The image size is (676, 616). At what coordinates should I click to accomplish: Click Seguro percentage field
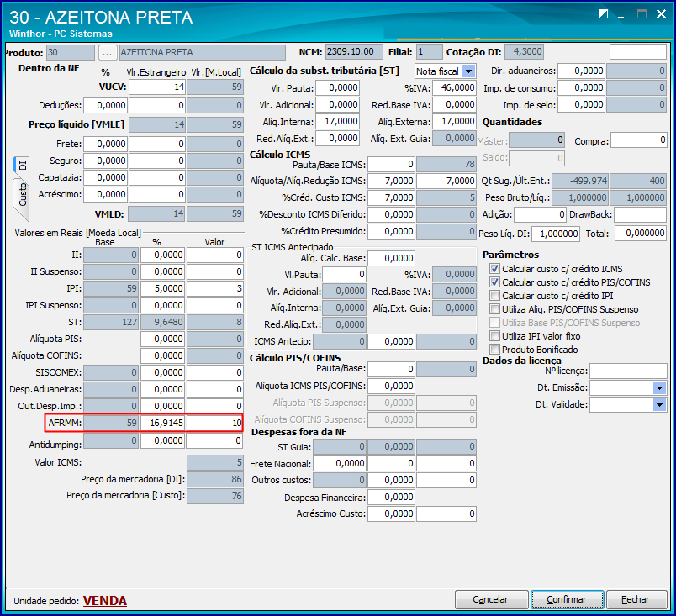pyautogui.click(x=105, y=161)
